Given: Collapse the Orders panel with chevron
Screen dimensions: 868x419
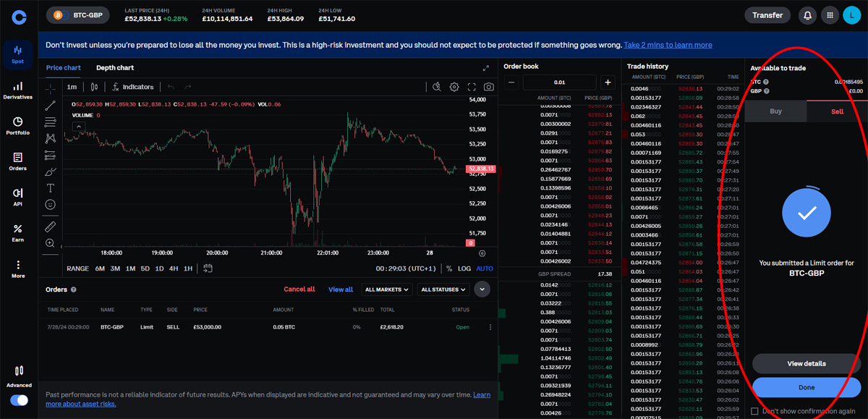Looking at the screenshot, I should pyautogui.click(x=482, y=289).
